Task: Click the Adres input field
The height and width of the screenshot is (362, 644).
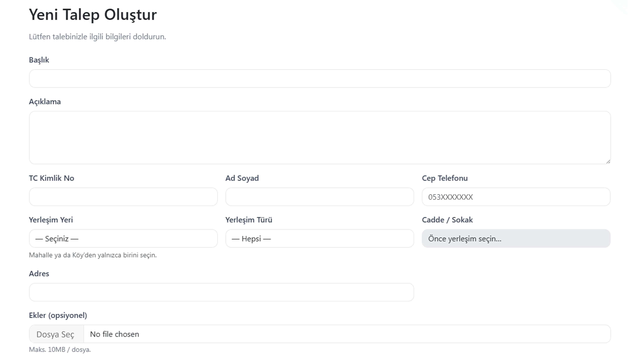Action: 221,292
